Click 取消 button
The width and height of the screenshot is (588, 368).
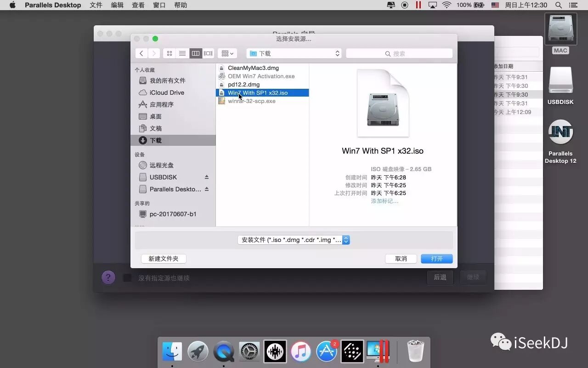(x=401, y=259)
